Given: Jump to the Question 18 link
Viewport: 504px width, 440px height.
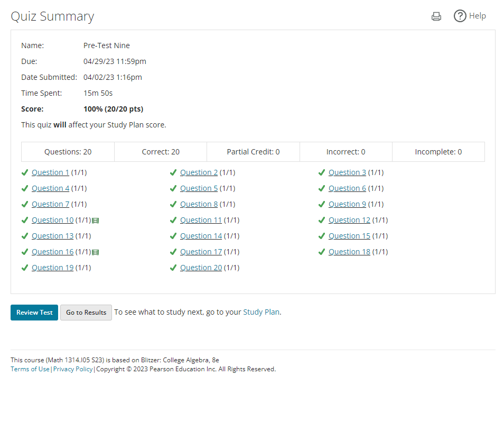Looking at the screenshot, I should [349, 252].
